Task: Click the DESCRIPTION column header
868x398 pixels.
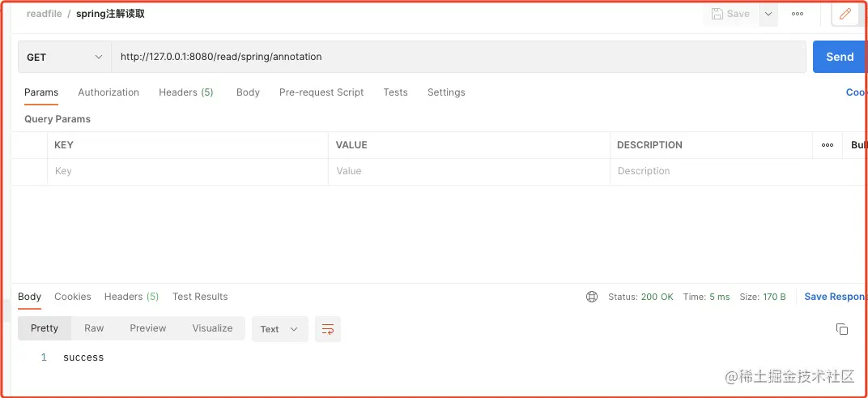Action: [x=649, y=145]
